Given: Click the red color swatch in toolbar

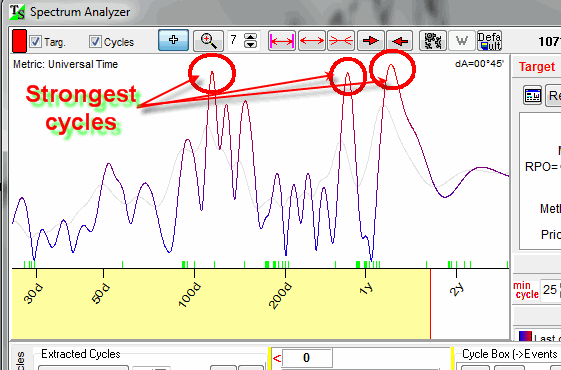Looking at the screenshot, I should tap(19, 41).
